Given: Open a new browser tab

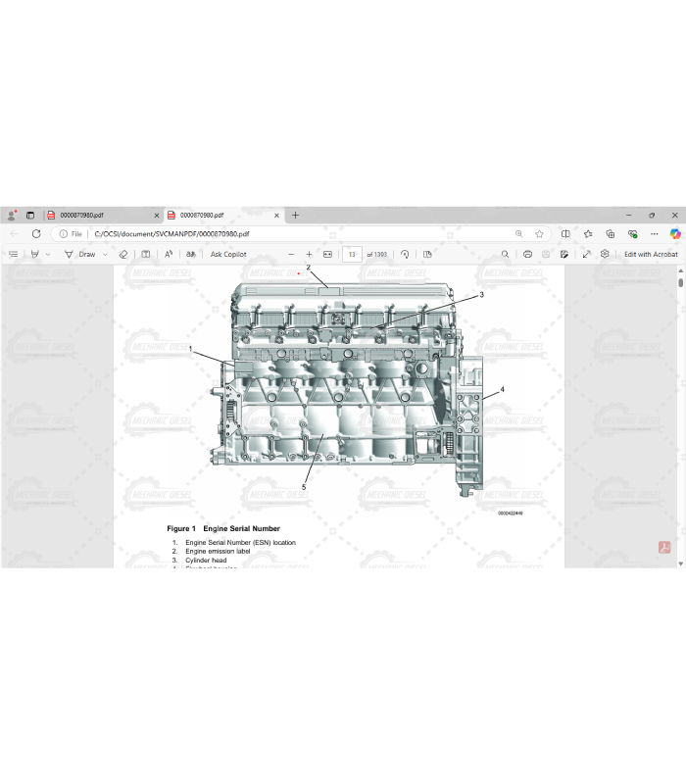Looking at the screenshot, I should click(295, 215).
